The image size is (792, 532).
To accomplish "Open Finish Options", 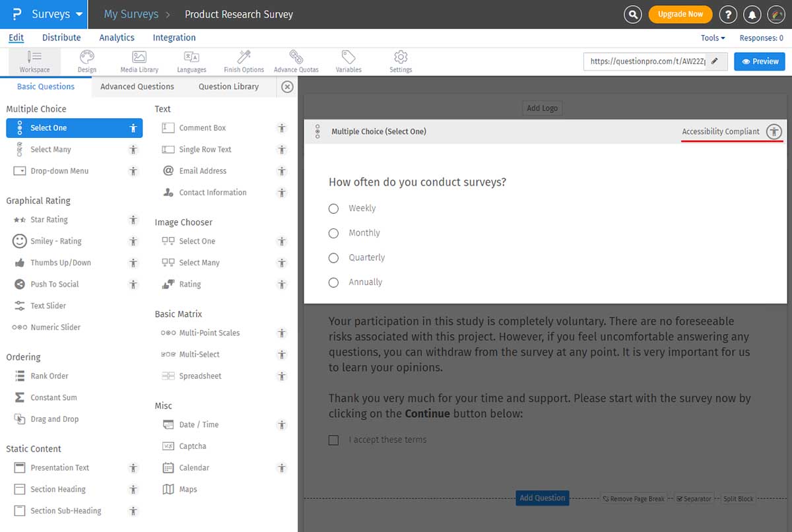I will 243,61.
